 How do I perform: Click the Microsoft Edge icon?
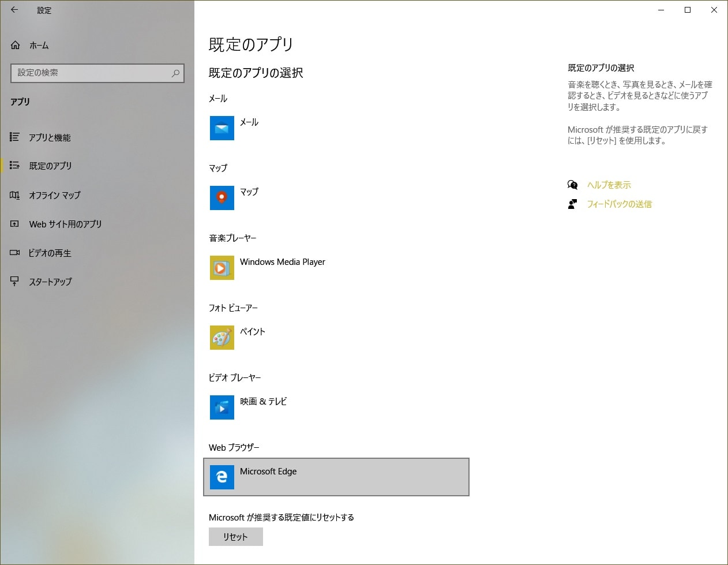[x=222, y=477]
